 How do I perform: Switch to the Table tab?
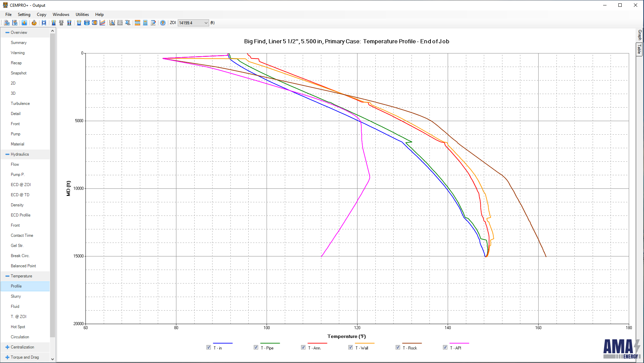tap(639, 50)
